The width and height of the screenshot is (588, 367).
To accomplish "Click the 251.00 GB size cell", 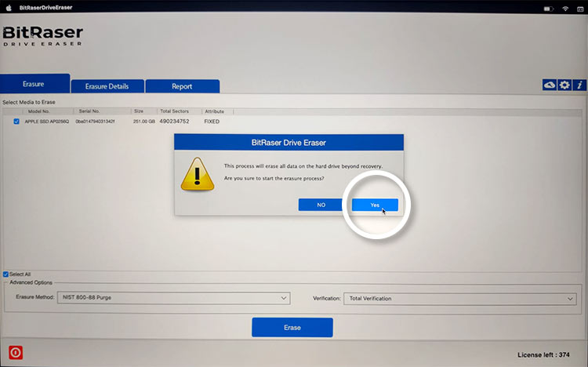I will pyautogui.click(x=144, y=122).
